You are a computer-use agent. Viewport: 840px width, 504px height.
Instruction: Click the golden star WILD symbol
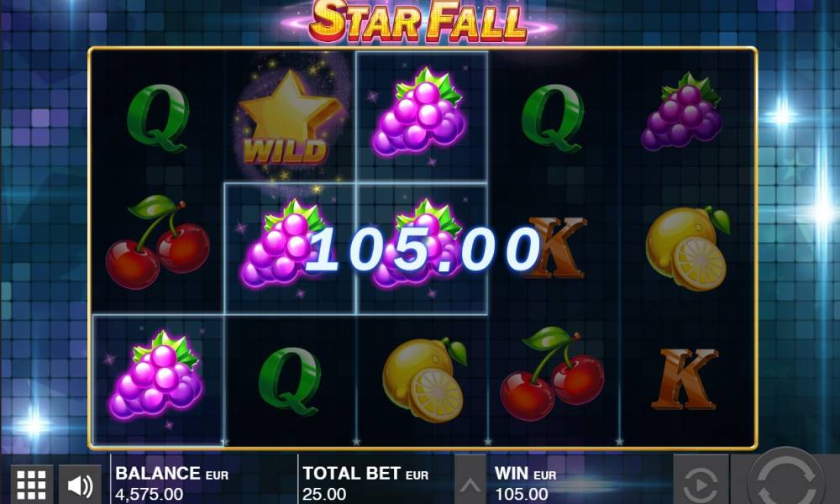[290, 118]
